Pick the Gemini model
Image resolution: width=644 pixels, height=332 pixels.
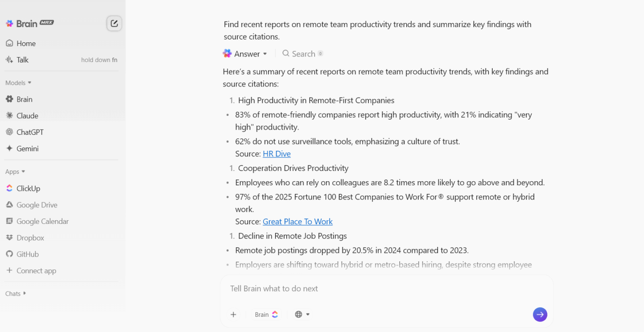pyautogui.click(x=27, y=149)
